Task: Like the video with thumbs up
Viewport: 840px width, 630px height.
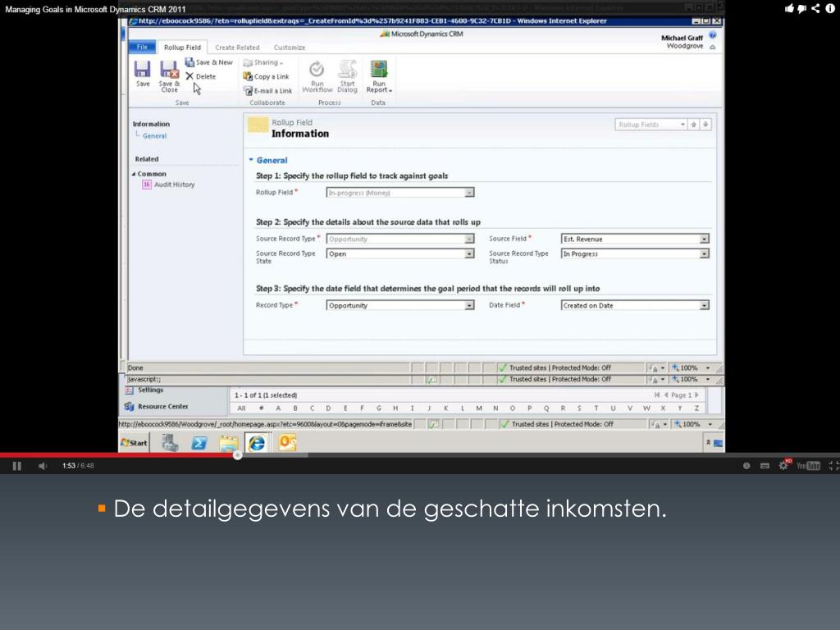Action: click(x=789, y=8)
